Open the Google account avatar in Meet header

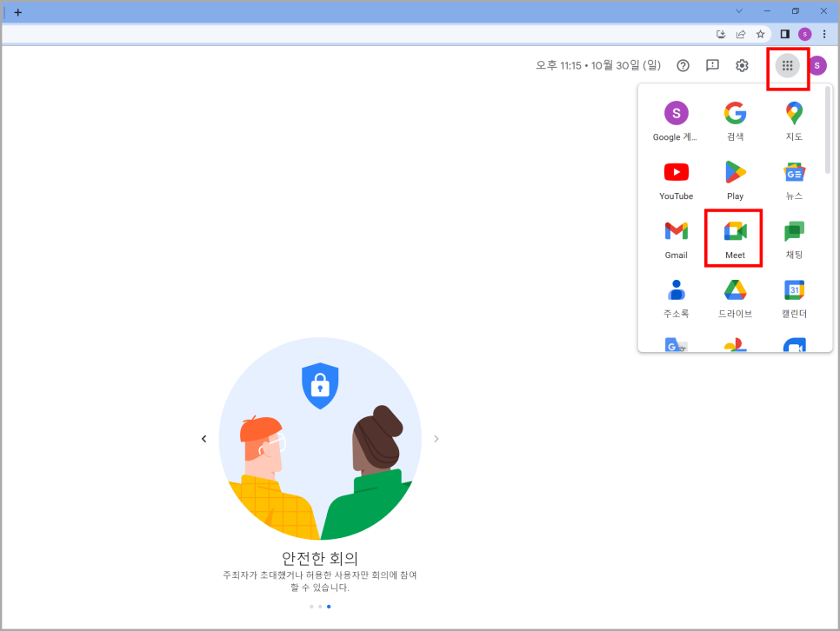817,65
